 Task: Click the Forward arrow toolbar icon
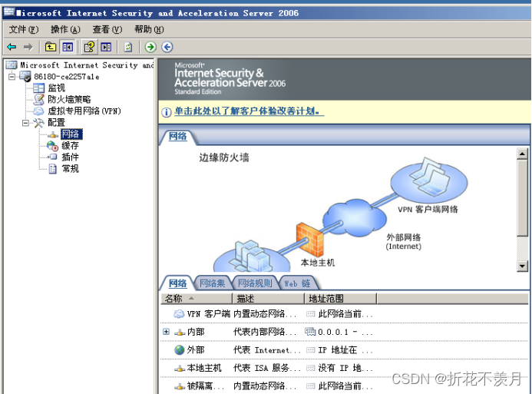coord(28,47)
